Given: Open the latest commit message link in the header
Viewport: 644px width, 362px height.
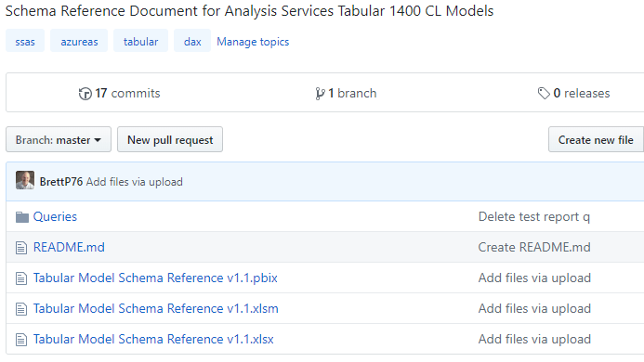Looking at the screenshot, I should [x=135, y=182].
